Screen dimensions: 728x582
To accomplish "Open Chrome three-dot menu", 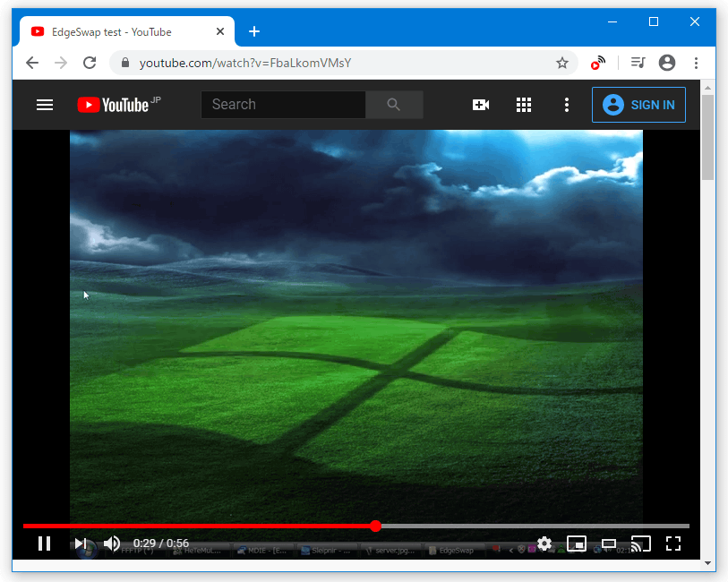I will tap(696, 63).
